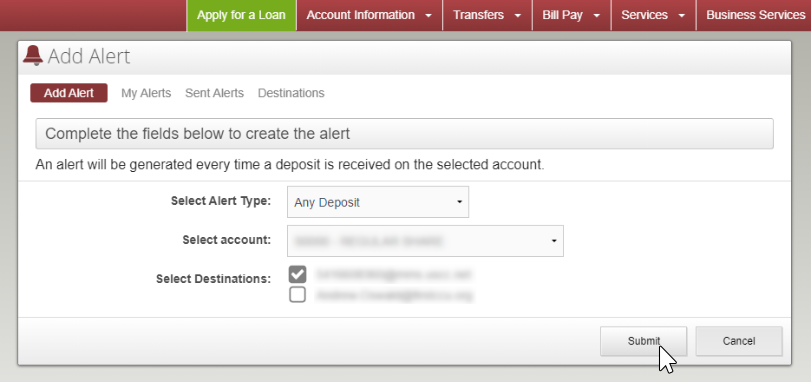Open the Bill Pay menu
811x382 pixels.
(572, 15)
